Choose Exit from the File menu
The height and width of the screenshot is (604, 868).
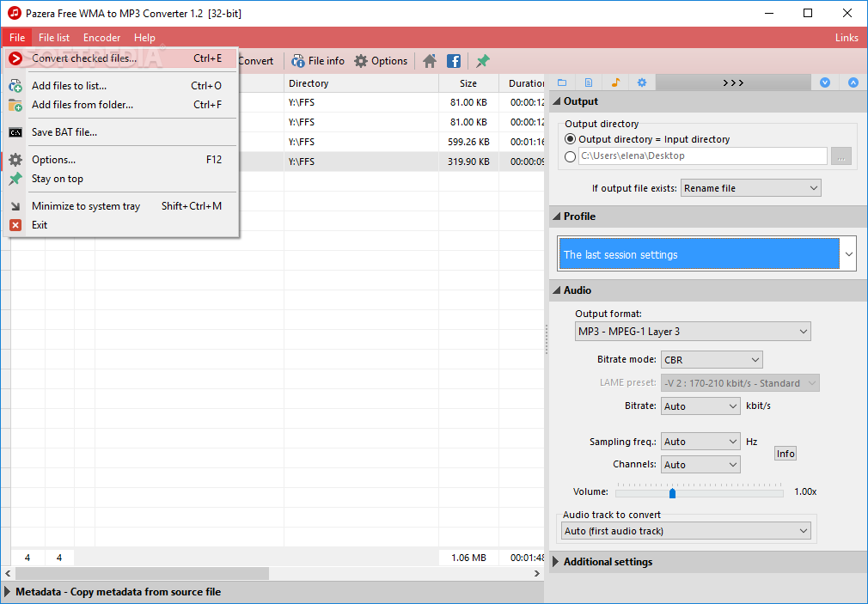tap(120, 225)
